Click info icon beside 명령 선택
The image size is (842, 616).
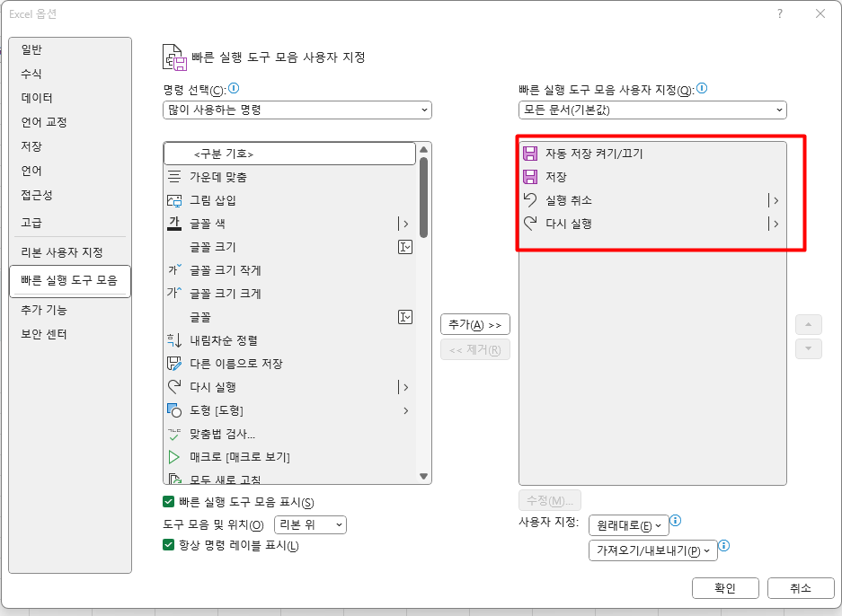234,88
